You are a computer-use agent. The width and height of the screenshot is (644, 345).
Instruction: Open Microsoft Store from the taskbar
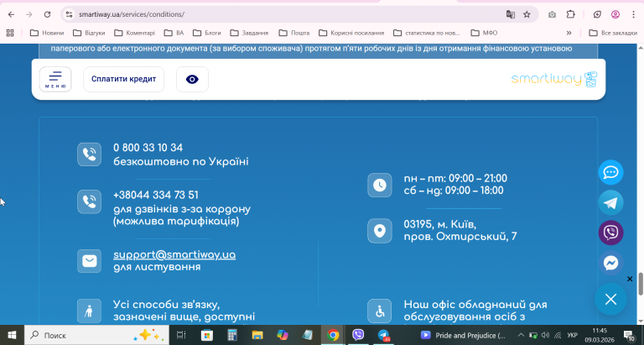pyautogui.click(x=206, y=335)
